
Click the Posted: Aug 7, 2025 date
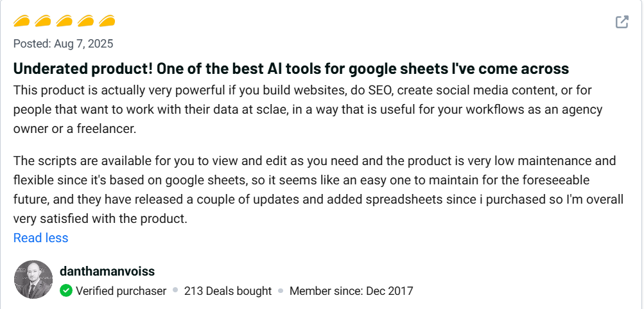pyautogui.click(x=63, y=44)
